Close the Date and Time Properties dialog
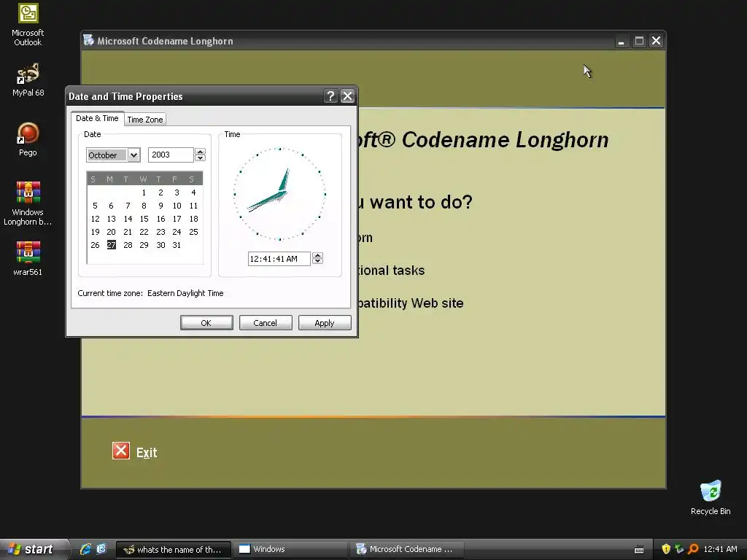This screenshot has width=747, height=560. (348, 96)
